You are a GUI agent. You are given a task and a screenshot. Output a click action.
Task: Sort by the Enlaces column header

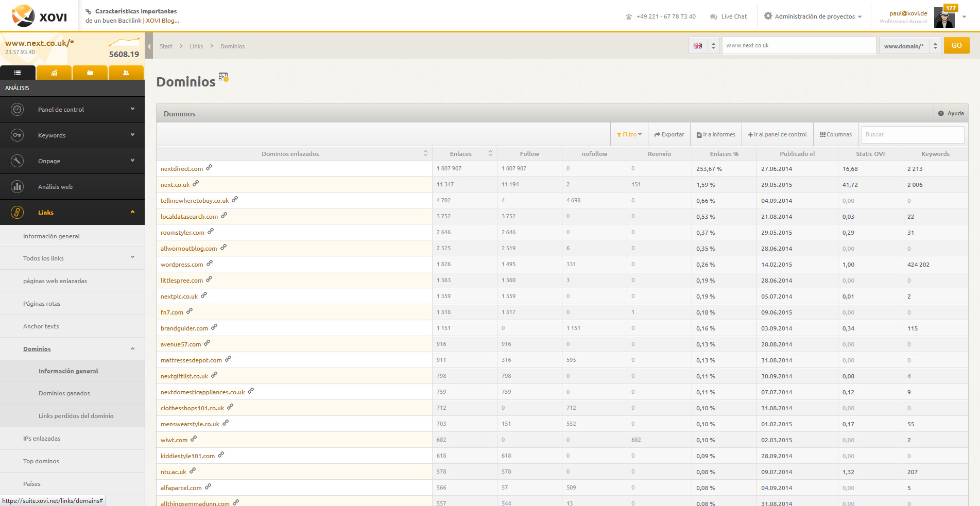pos(461,154)
